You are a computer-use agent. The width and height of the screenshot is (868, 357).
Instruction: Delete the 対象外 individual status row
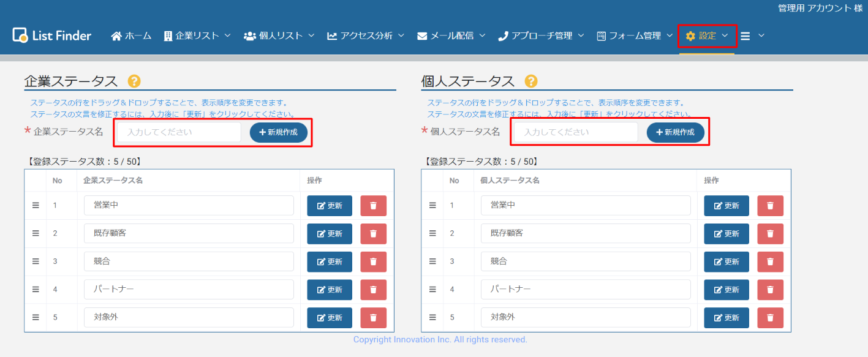(770, 318)
